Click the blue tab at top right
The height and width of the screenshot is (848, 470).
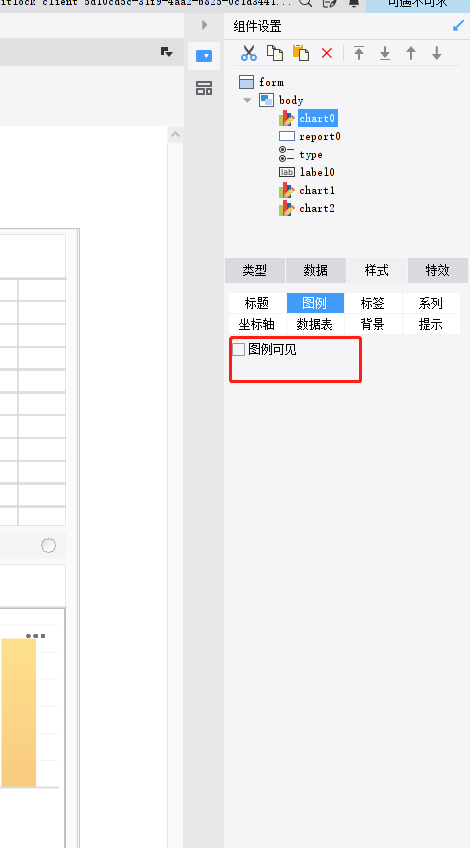pyautogui.click(x=418, y=4)
